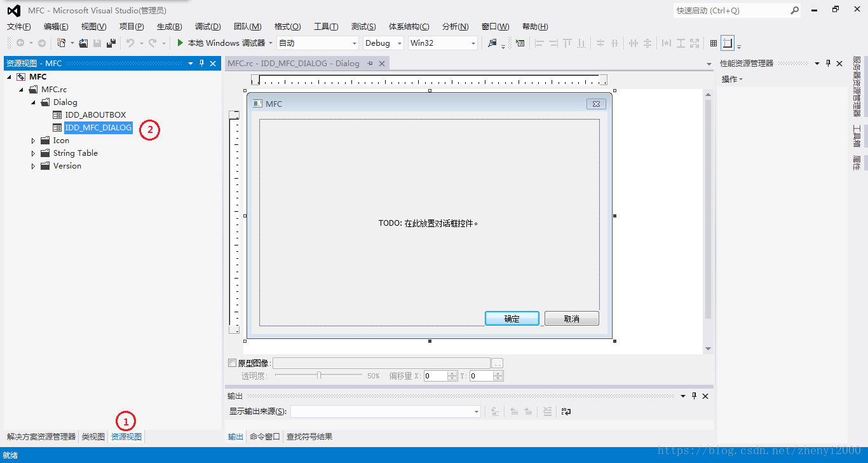Image resolution: width=868 pixels, height=463 pixels.
Task: Open the 操作 dropdown in Performance Explorer
Action: click(x=732, y=79)
